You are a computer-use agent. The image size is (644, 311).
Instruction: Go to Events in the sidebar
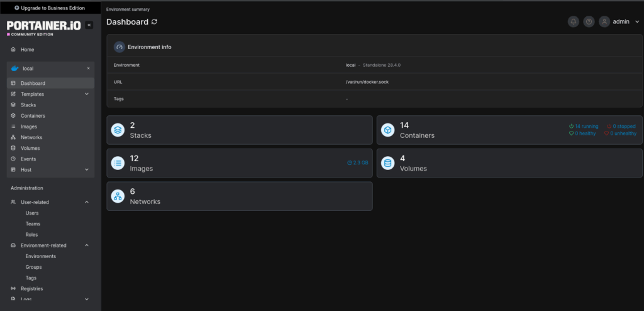[x=28, y=159]
